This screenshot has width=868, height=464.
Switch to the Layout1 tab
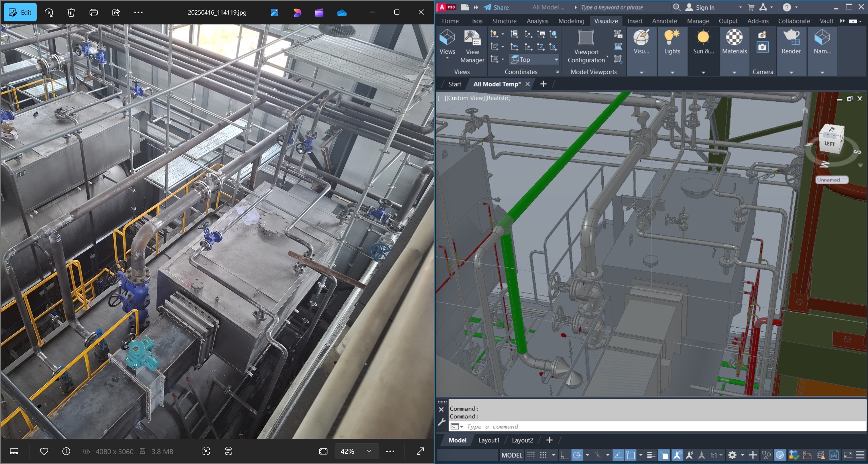[489, 440]
